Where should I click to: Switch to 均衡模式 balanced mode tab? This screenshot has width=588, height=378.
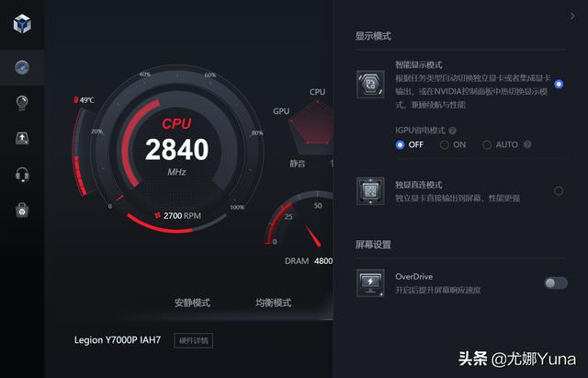[274, 303]
